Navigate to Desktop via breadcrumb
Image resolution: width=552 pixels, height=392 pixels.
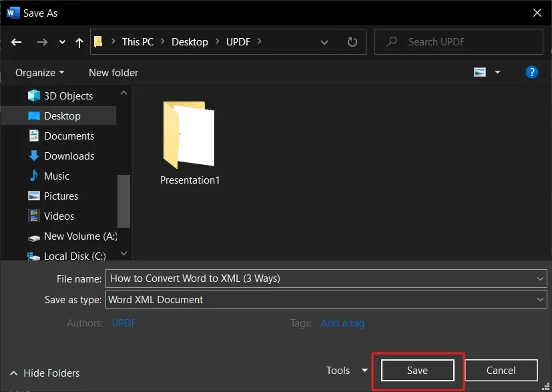click(x=190, y=41)
